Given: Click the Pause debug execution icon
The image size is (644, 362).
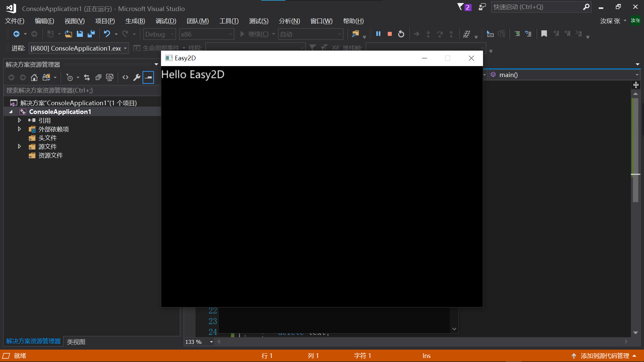Looking at the screenshot, I should click(378, 34).
